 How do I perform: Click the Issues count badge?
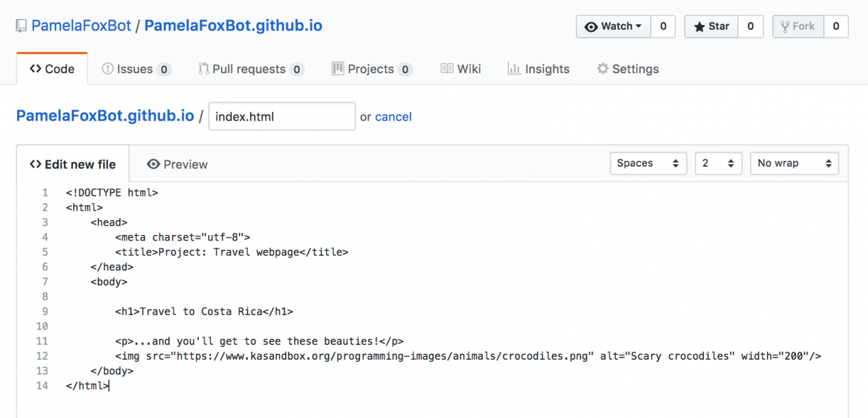click(x=163, y=69)
